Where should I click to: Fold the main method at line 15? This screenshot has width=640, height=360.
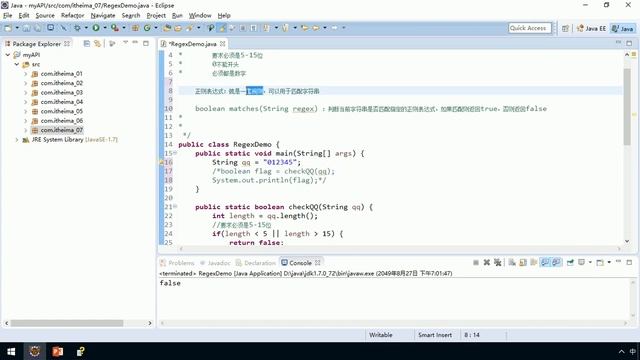pos(175,153)
